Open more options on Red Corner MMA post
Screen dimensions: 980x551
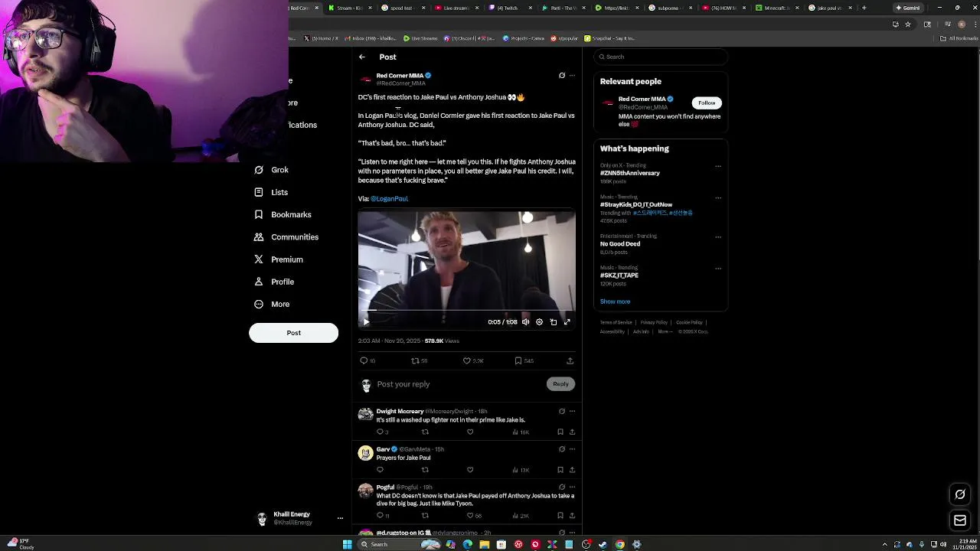pyautogui.click(x=572, y=76)
